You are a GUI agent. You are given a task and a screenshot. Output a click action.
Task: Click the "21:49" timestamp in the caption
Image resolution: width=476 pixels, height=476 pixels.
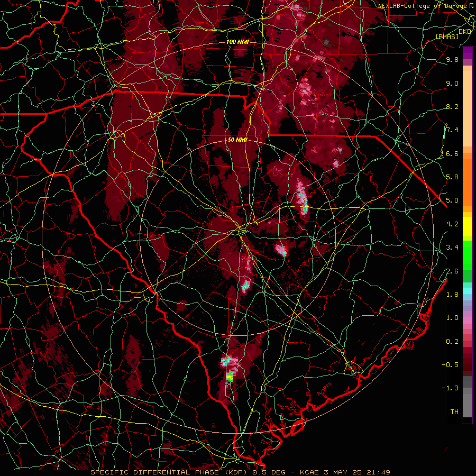[x=379, y=472]
